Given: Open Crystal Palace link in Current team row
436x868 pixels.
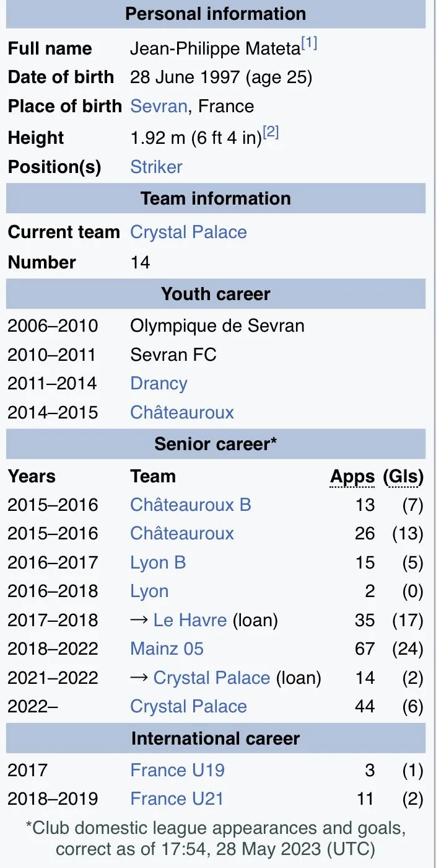Looking at the screenshot, I should (x=188, y=232).
